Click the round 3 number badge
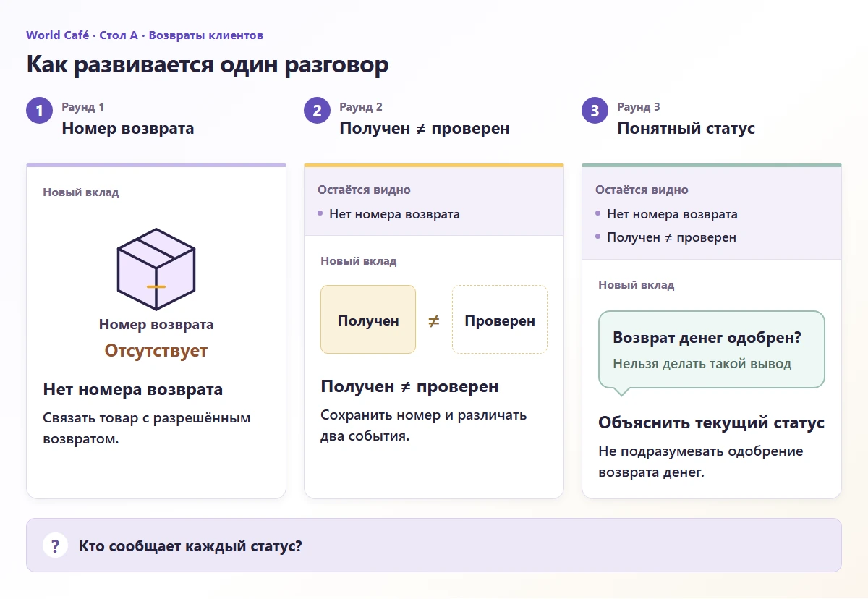The height and width of the screenshot is (599, 868). coord(595,111)
